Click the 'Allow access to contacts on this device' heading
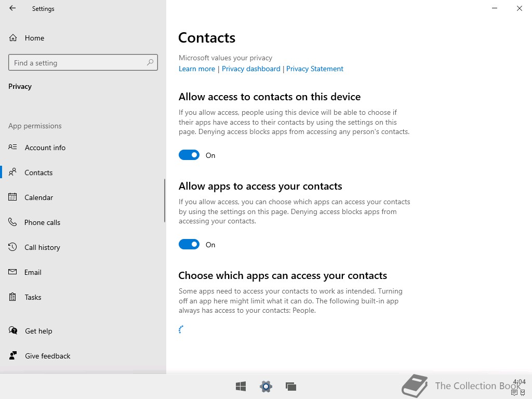The image size is (532, 399). click(x=270, y=97)
